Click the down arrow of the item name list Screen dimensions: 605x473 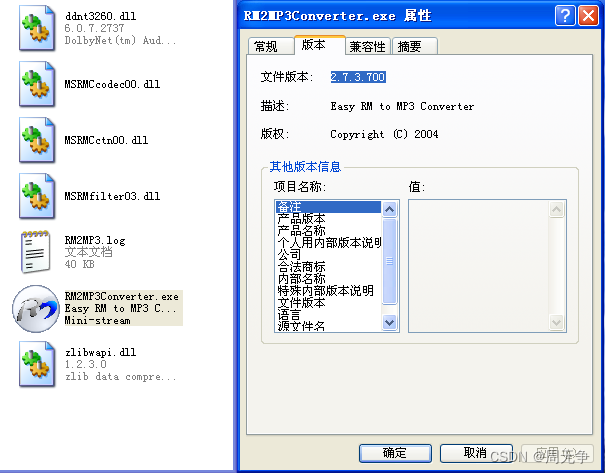click(389, 322)
